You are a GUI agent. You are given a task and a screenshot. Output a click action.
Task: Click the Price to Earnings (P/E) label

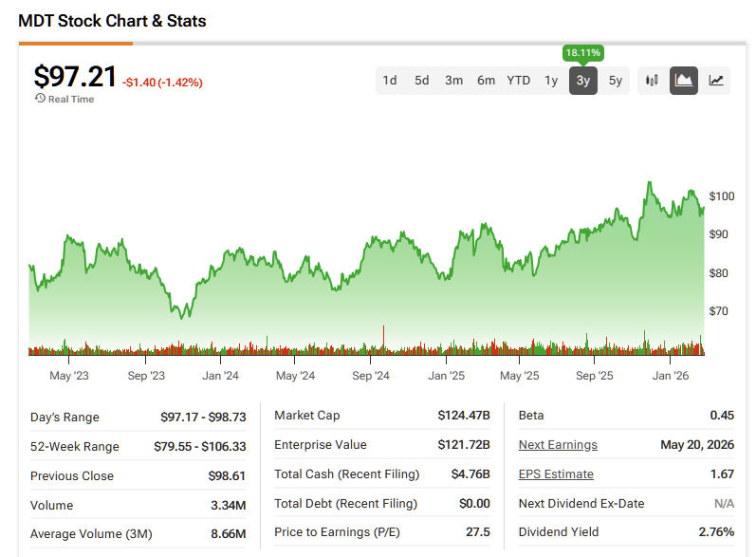(x=337, y=532)
